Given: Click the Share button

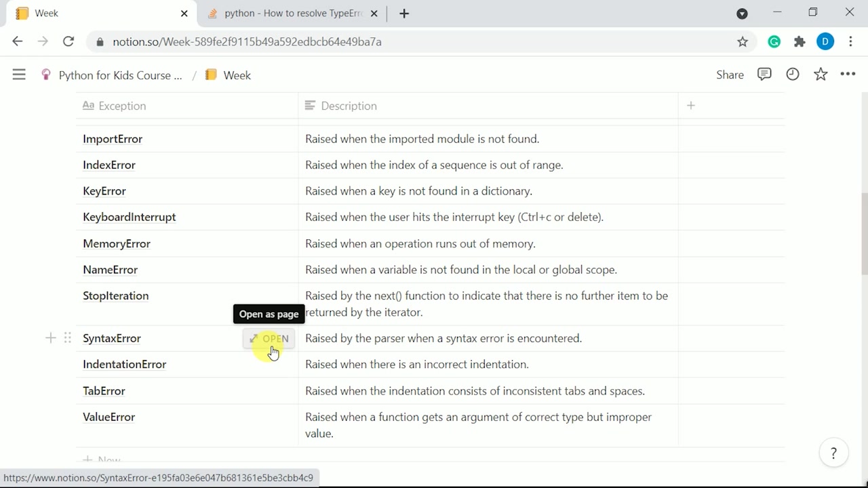Looking at the screenshot, I should [730, 75].
